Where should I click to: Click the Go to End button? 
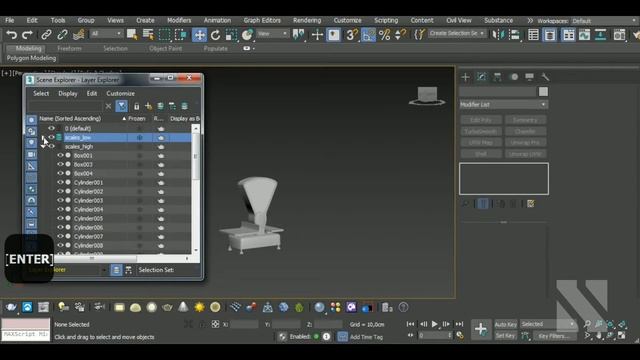[459, 324]
